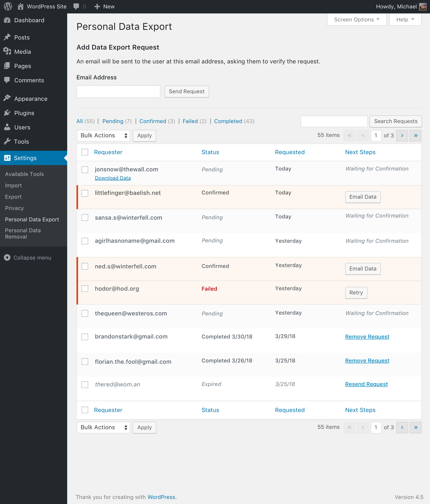430x504 pixels.
Task: Click the Email Address input field
Action: (119, 91)
